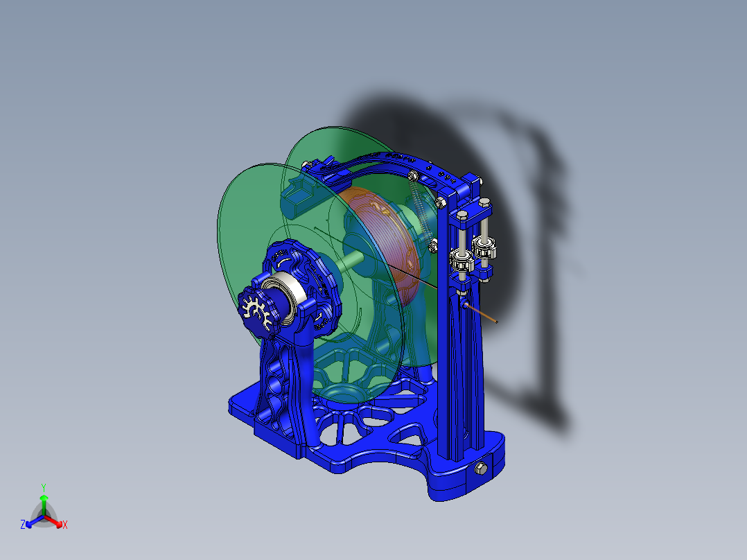747x560 pixels.
Task: Select the Y axis label text
Action: coord(44,486)
